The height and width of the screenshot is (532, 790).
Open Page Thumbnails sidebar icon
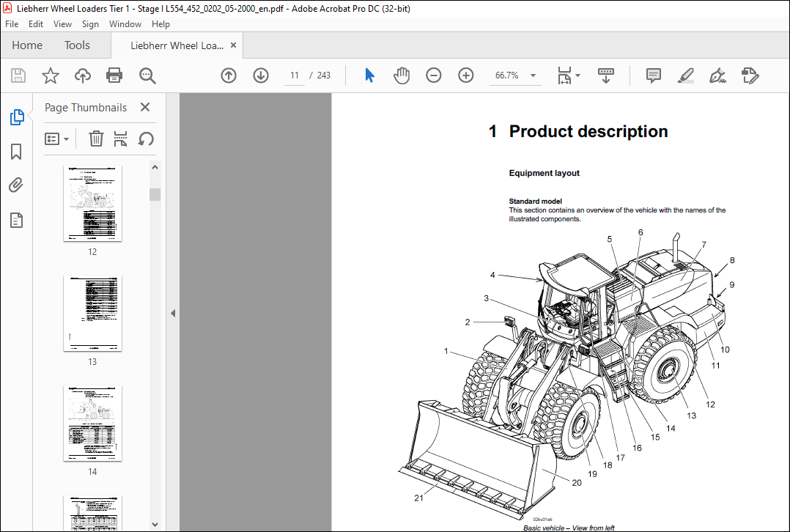pyautogui.click(x=17, y=117)
